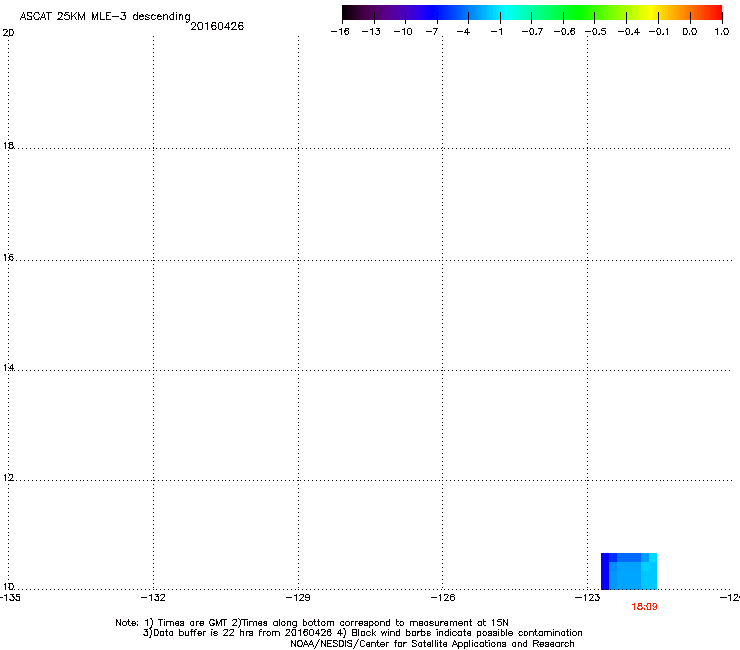Image resolution: width=740 pixels, height=650 pixels.
Task: Click the latitude label 18
Action: pyautogui.click(x=8, y=145)
